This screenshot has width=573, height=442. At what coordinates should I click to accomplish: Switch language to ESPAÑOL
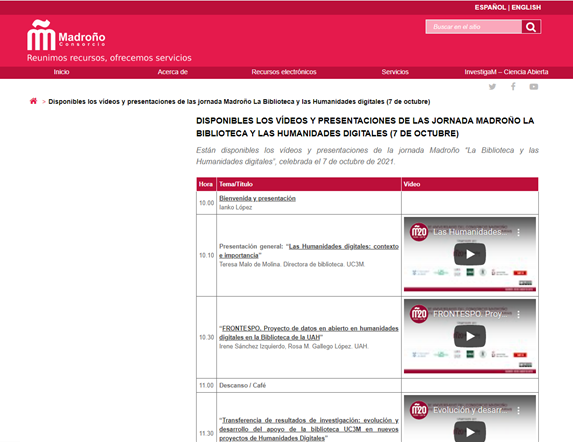tap(490, 7)
